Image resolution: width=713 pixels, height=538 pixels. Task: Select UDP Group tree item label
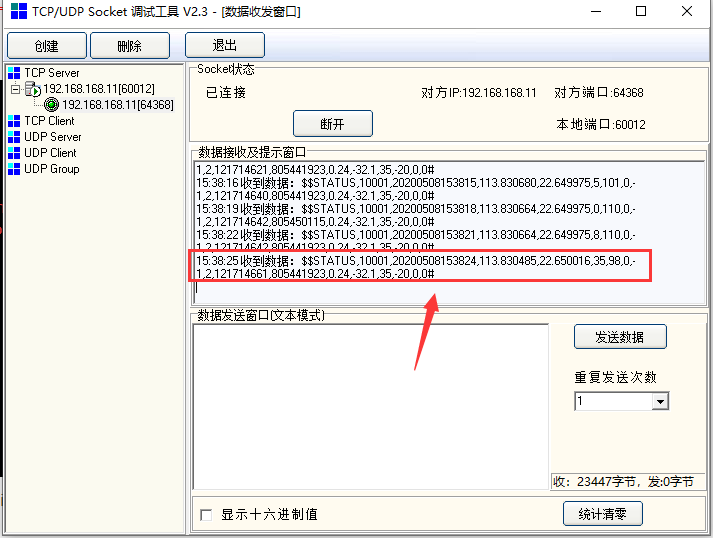[x=52, y=169]
